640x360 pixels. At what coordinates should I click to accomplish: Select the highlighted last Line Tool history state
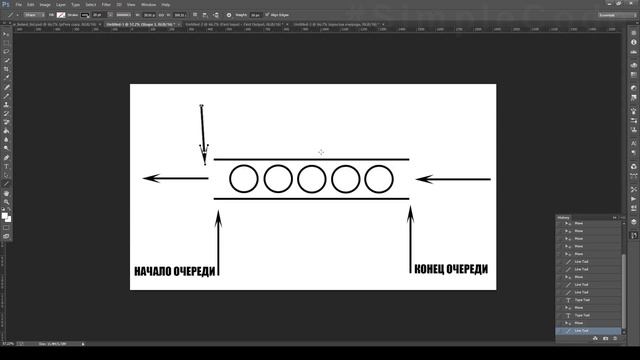[589, 331]
